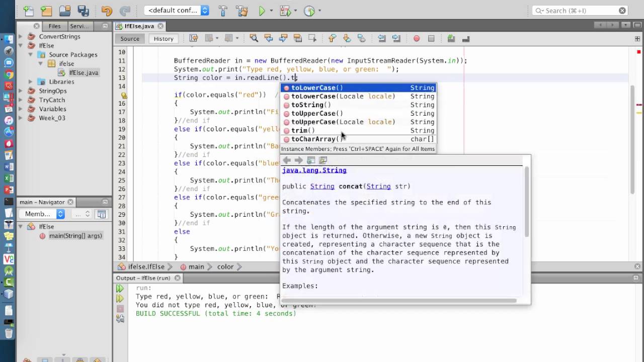Expand the StringOps project node
The image size is (644, 362).
tap(22, 91)
